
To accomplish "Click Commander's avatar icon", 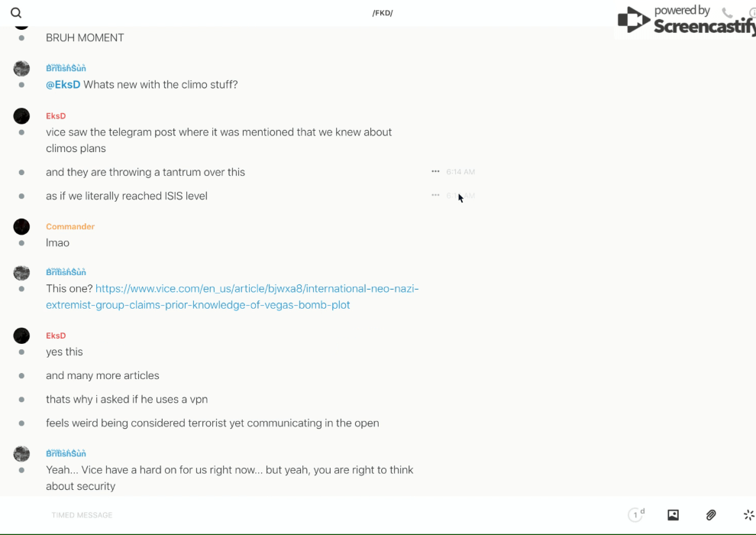I will pos(21,227).
